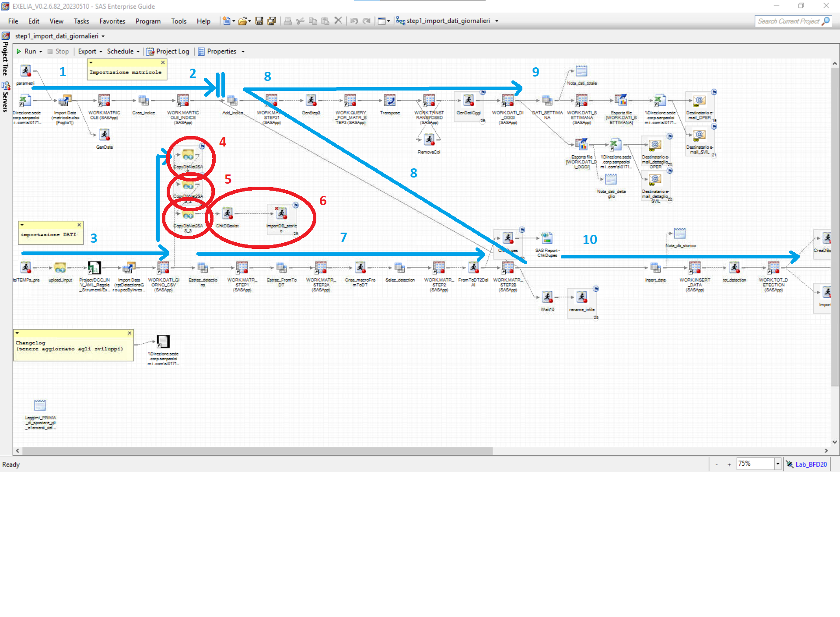840x617 pixels.
Task: Open the Program menu
Action: (x=147, y=21)
